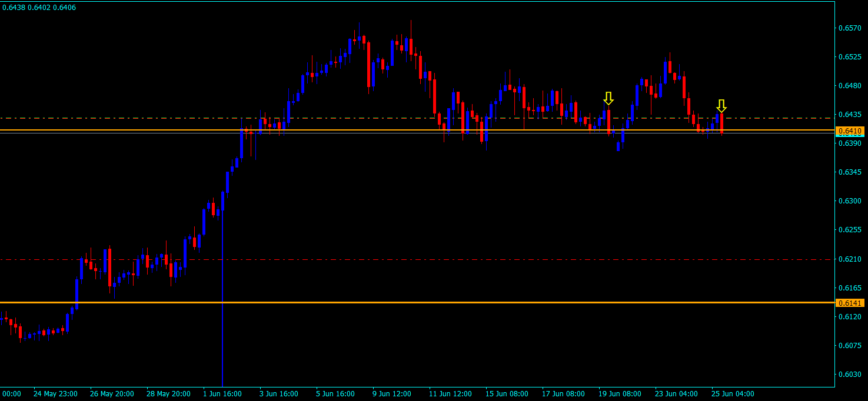This screenshot has height=401, width=868.
Task: Click the '24 May 23:00' time label
Action: tap(55, 393)
